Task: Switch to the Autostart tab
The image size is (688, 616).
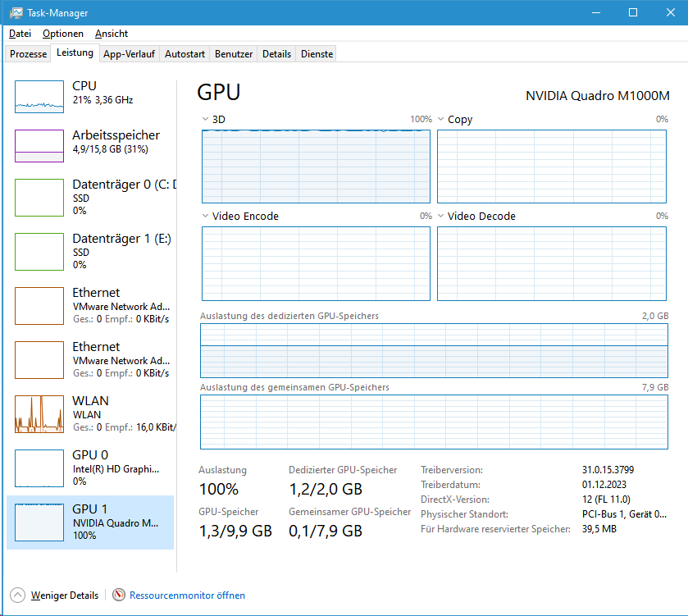Action: [185, 54]
